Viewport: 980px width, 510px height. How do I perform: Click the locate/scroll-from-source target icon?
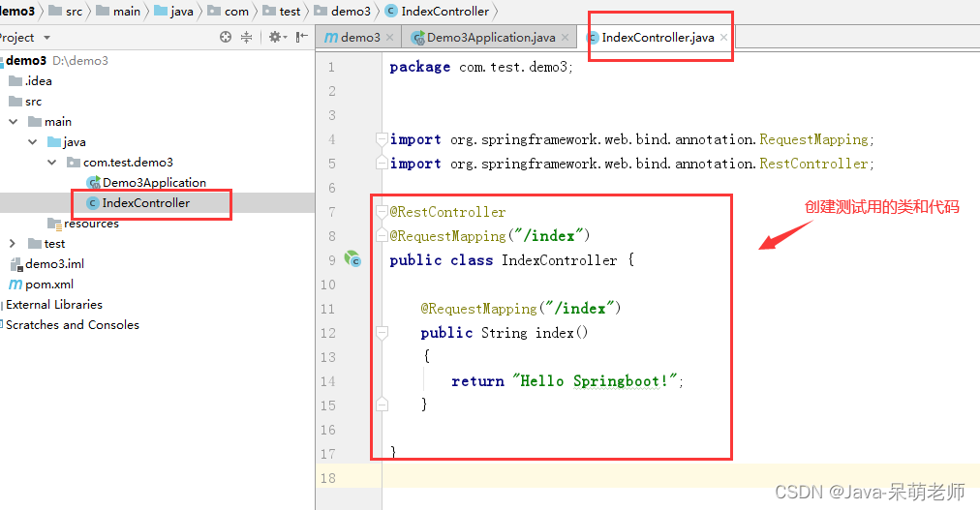coord(226,37)
